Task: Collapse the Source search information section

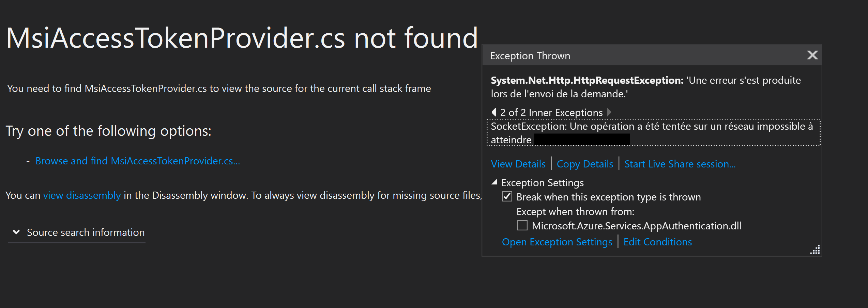Action: 16,232
